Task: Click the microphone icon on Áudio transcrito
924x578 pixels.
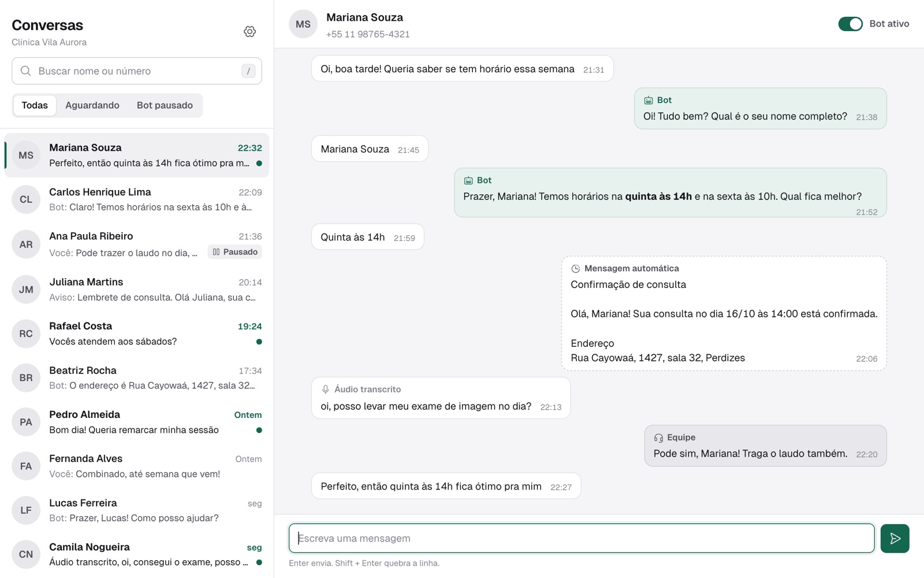Action: click(x=326, y=390)
